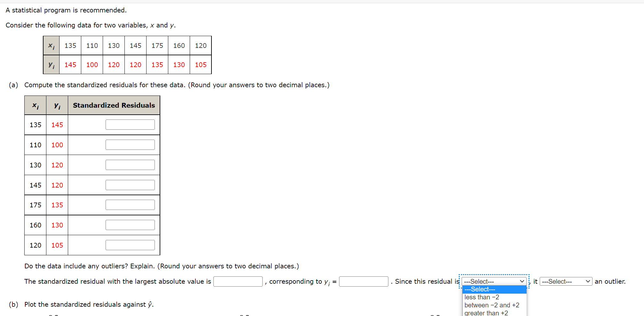Image resolution: width=644 pixels, height=316 pixels.
Task: Click the largest absolute value answer box
Action: (x=238, y=281)
